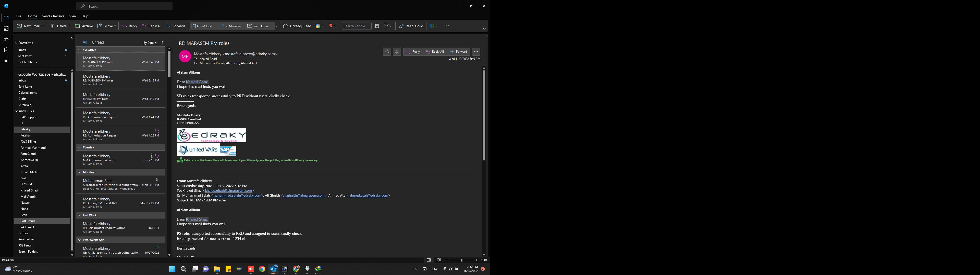
Task: Open the Send / Receive ribbon tab
Action: 53,16
